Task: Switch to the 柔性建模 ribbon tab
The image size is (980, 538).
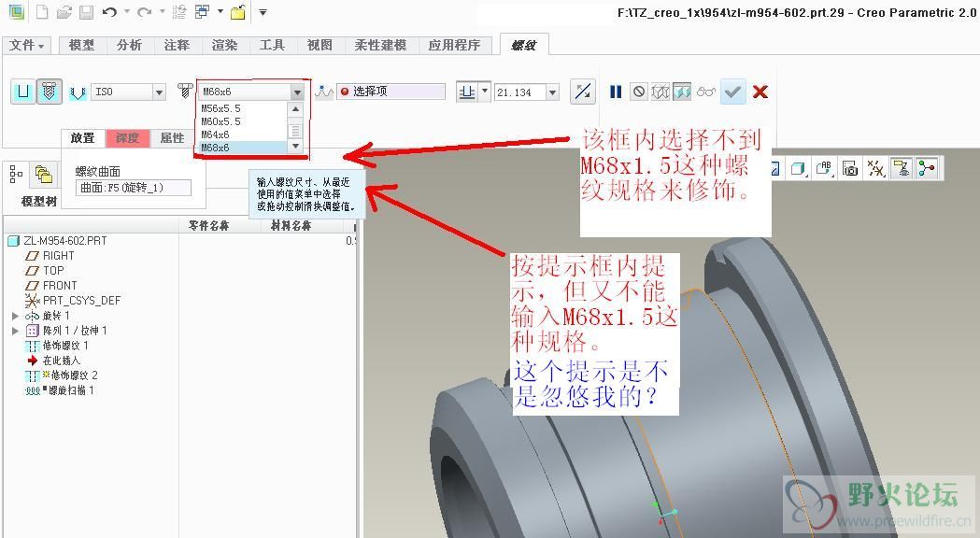Action: click(380, 45)
